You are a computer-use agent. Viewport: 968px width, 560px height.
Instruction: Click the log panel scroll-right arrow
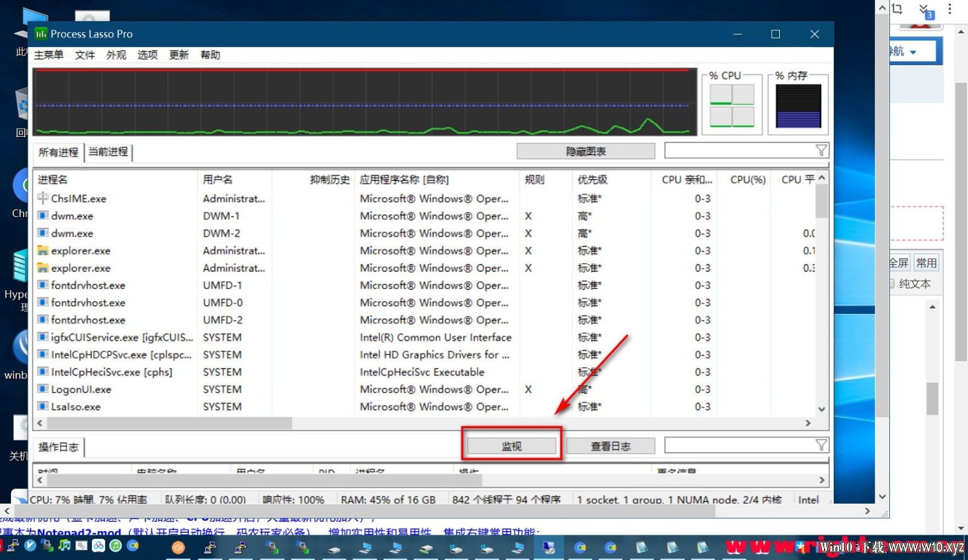coord(822,480)
